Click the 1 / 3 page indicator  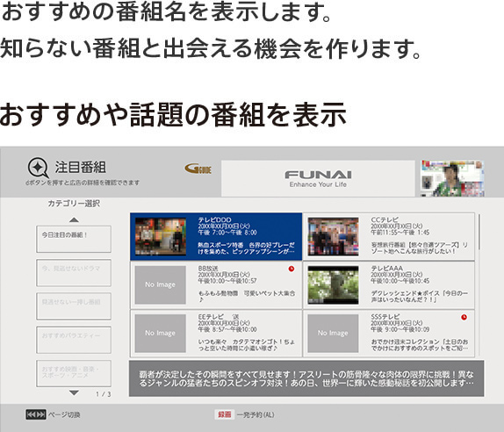coord(104,394)
